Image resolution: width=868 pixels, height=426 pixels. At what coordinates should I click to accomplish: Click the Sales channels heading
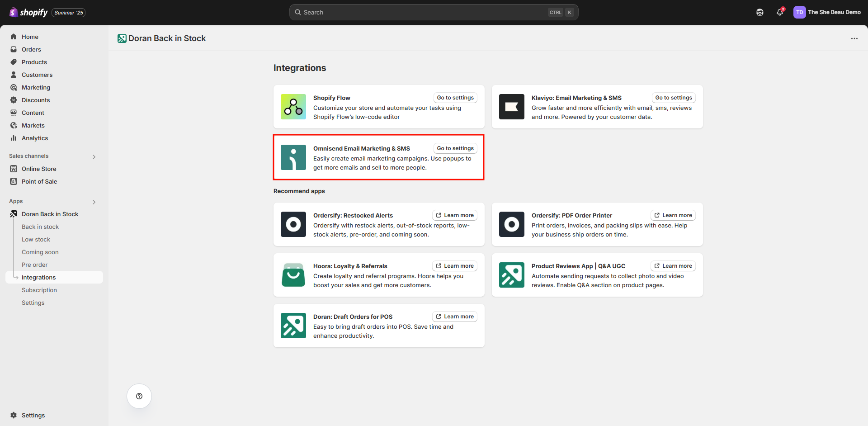pos(28,156)
